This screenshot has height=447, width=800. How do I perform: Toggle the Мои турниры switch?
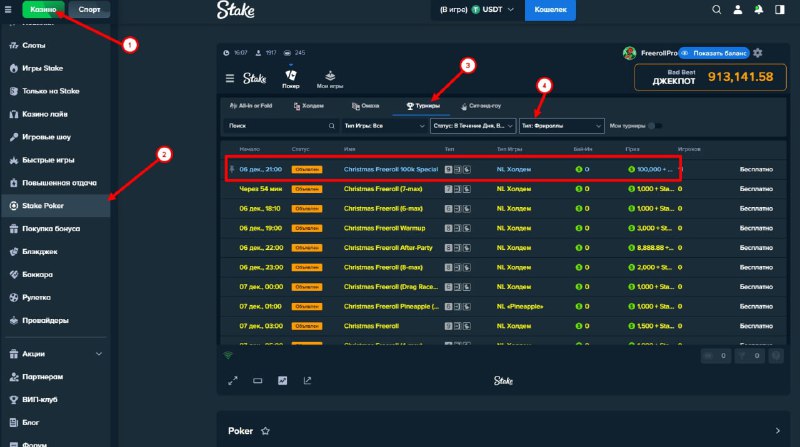[655, 126]
